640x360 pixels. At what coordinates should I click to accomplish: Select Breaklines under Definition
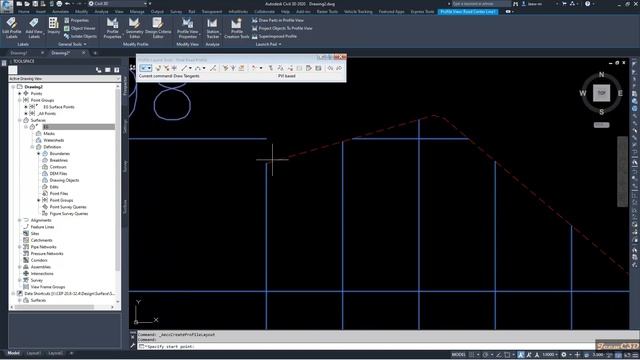59,160
